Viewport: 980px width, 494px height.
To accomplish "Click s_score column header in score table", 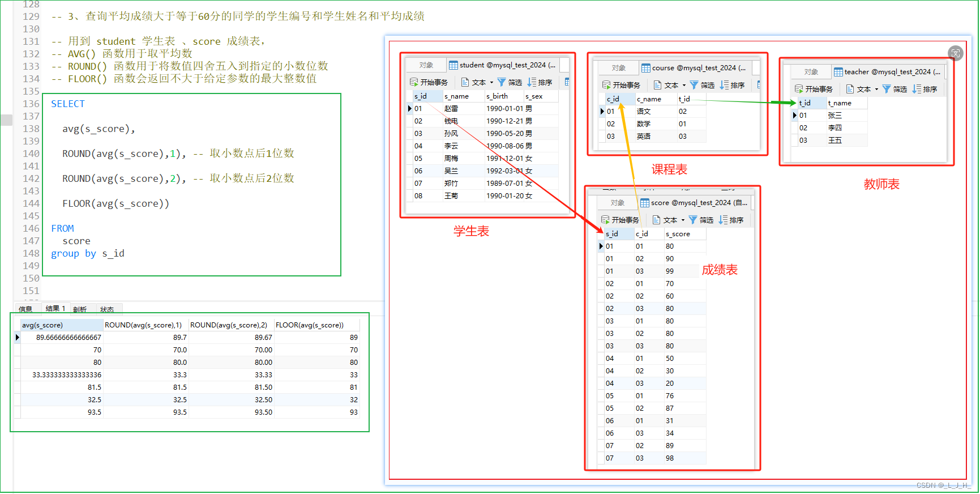I will (685, 234).
